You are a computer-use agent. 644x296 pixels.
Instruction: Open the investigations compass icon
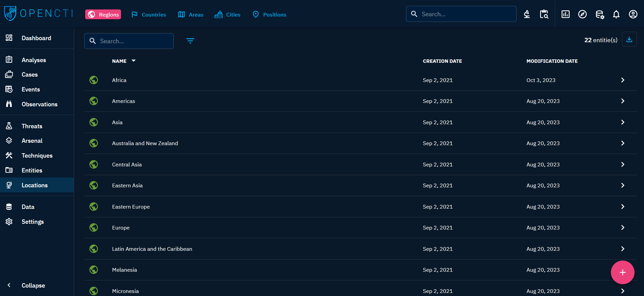point(582,14)
